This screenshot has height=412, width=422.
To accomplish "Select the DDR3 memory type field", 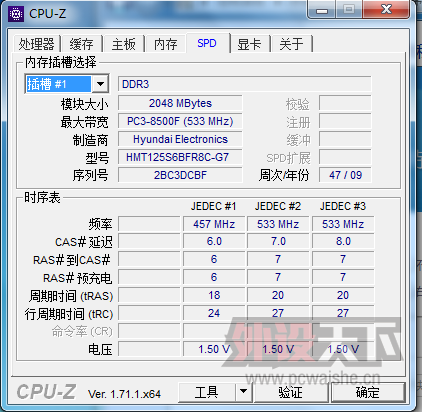I will click(x=245, y=84).
